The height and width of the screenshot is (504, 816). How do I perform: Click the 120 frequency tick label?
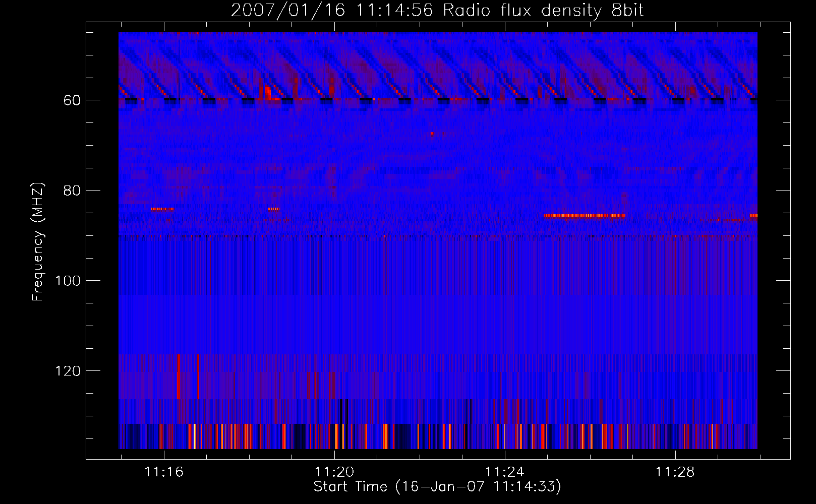pos(68,371)
